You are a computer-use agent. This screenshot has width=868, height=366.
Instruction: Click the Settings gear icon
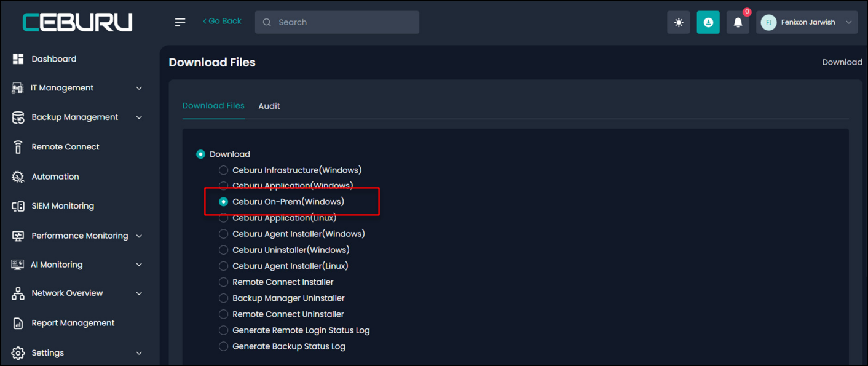18,353
